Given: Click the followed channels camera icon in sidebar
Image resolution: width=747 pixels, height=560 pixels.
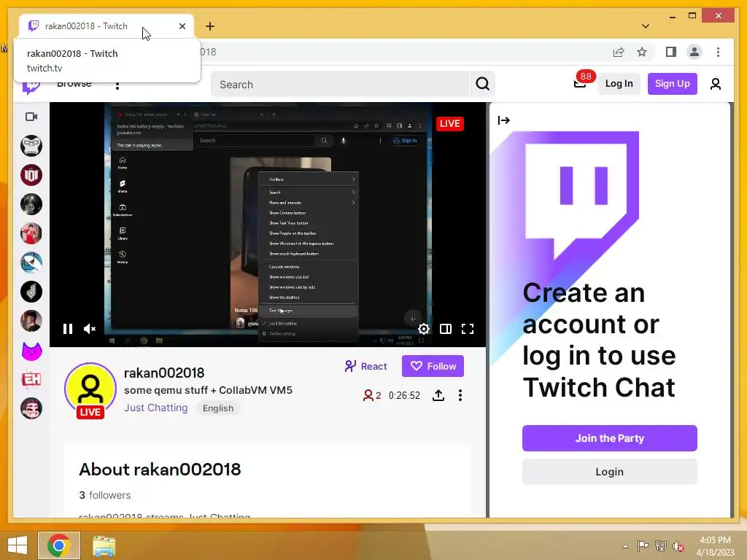Looking at the screenshot, I should [31, 117].
